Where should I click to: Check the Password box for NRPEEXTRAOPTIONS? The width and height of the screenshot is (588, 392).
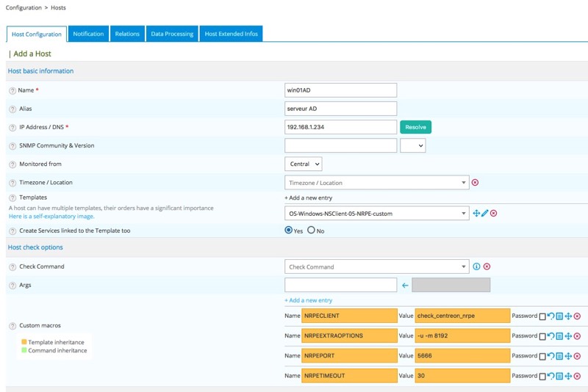pos(542,336)
